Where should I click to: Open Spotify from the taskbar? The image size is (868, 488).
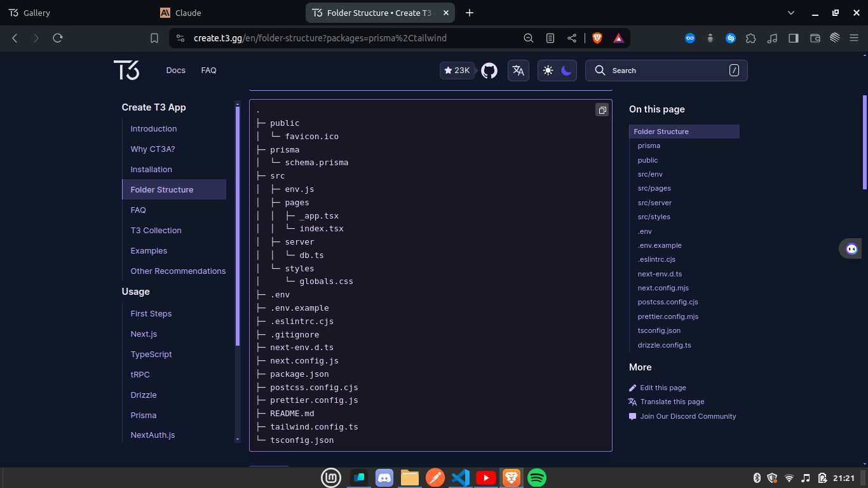pos(537,478)
